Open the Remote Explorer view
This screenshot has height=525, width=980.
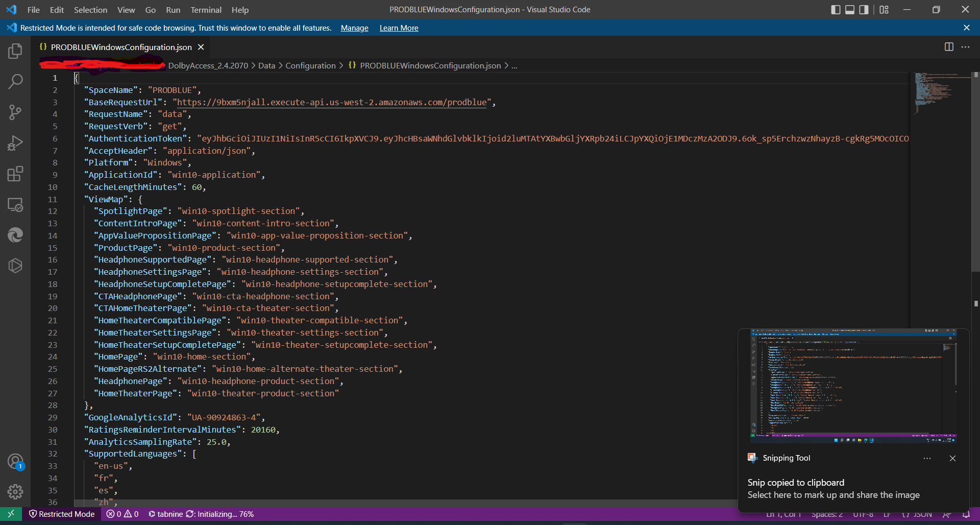coord(15,204)
